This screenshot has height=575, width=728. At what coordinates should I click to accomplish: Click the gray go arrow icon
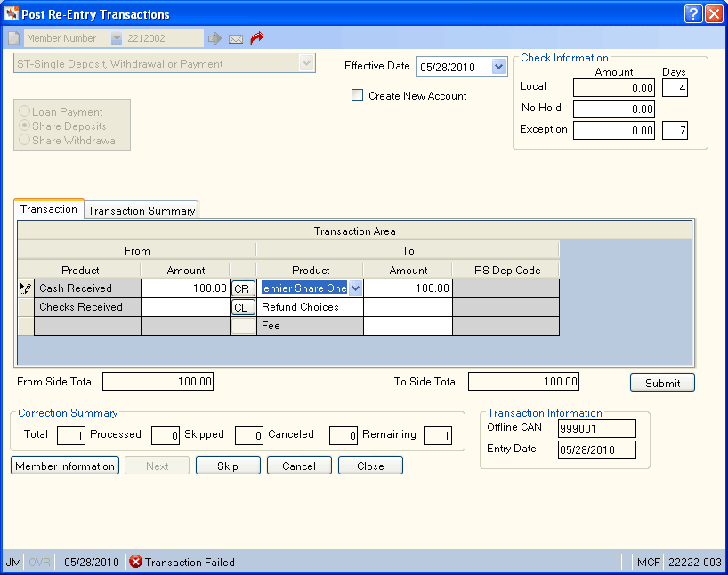(214, 38)
